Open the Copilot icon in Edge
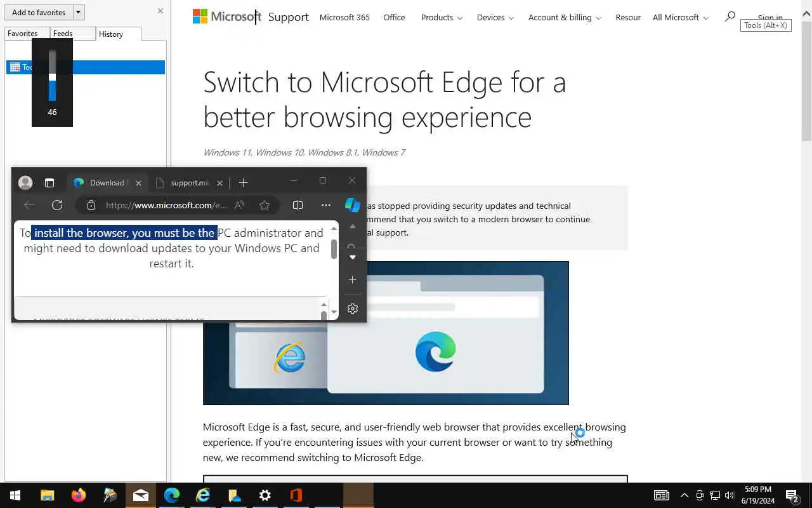812x508 pixels. tap(353, 204)
